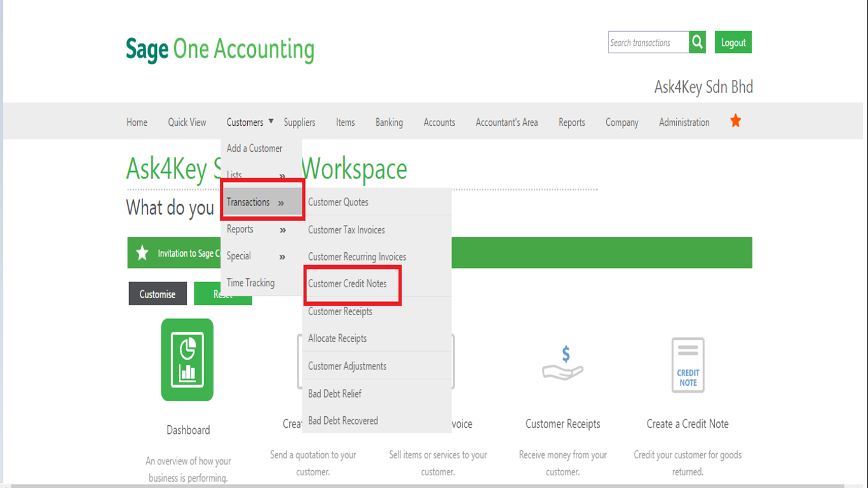The width and height of the screenshot is (868, 488).
Task: Open the Home menu
Action: (137, 122)
